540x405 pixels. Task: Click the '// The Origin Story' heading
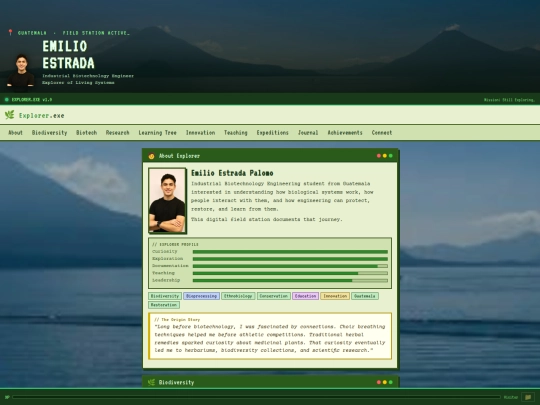(x=177, y=320)
